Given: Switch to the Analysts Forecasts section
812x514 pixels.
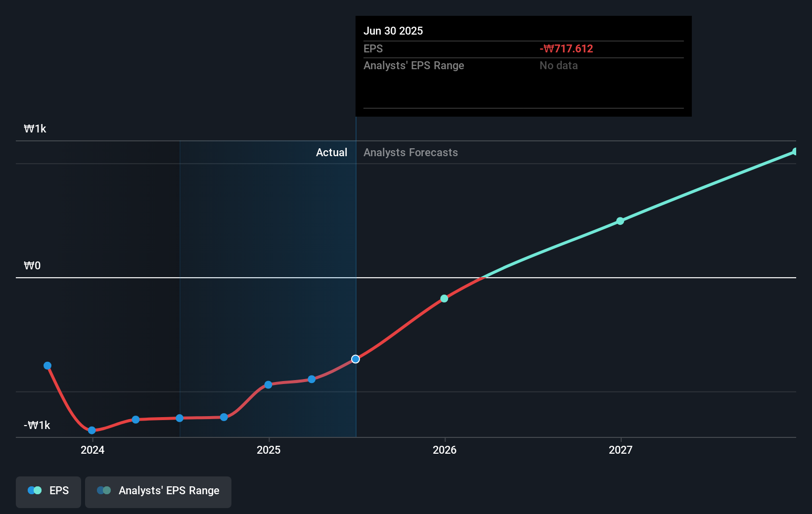Looking at the screenshot, I should point(410,152).
